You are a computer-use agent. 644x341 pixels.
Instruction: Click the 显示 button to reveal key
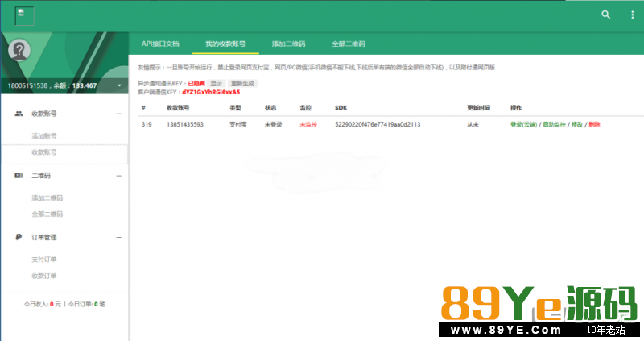click(217, 83)
